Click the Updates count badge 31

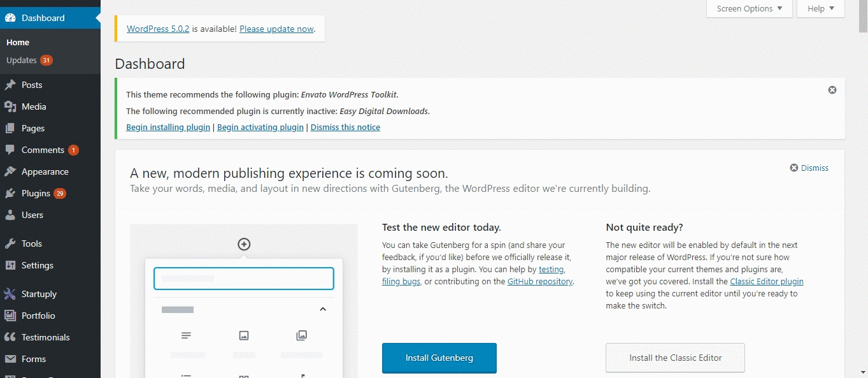[46, 60]
